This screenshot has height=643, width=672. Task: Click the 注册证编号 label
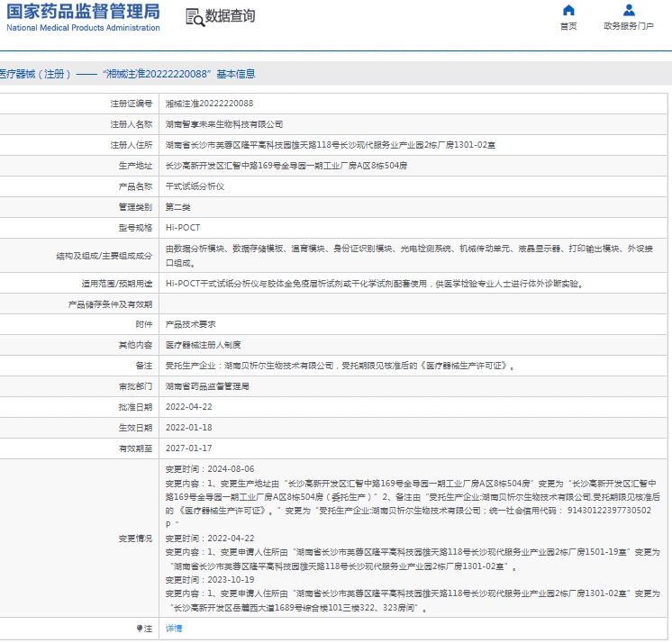pos(132,104)
